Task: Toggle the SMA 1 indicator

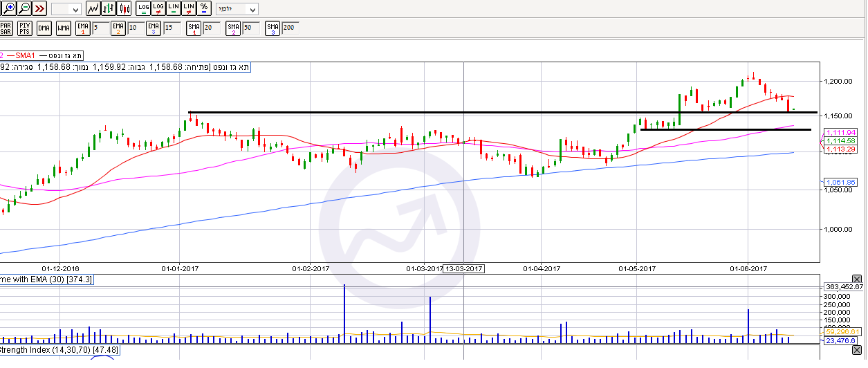Action: pyautogui.click(x=194, y=28)
